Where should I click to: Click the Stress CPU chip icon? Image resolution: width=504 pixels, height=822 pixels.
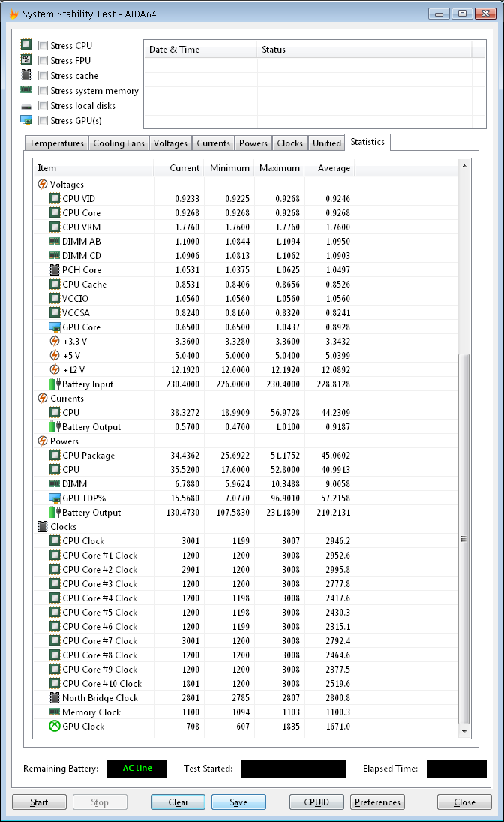[x=26, y=46]
